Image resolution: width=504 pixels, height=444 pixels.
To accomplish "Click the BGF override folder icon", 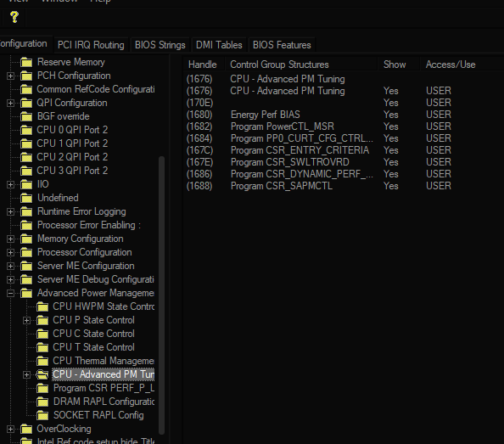I will tap(26, 116).
